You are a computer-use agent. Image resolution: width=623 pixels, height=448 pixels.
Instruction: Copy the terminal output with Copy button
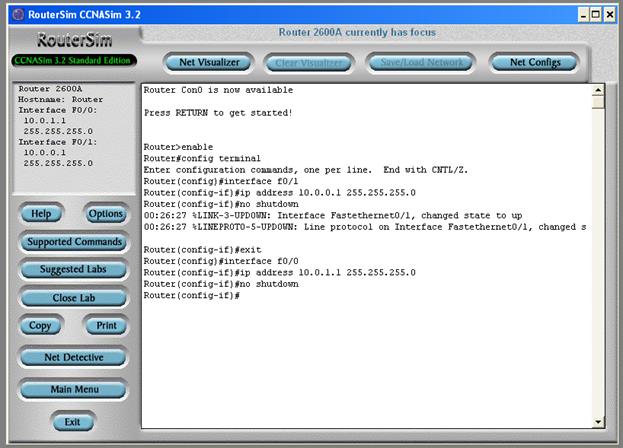40,326
